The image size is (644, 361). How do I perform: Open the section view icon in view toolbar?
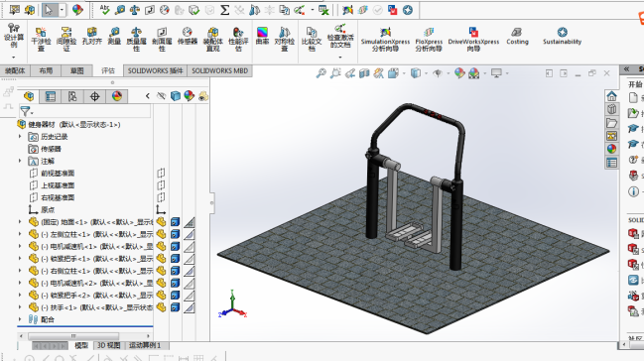[x=364, y=73]
